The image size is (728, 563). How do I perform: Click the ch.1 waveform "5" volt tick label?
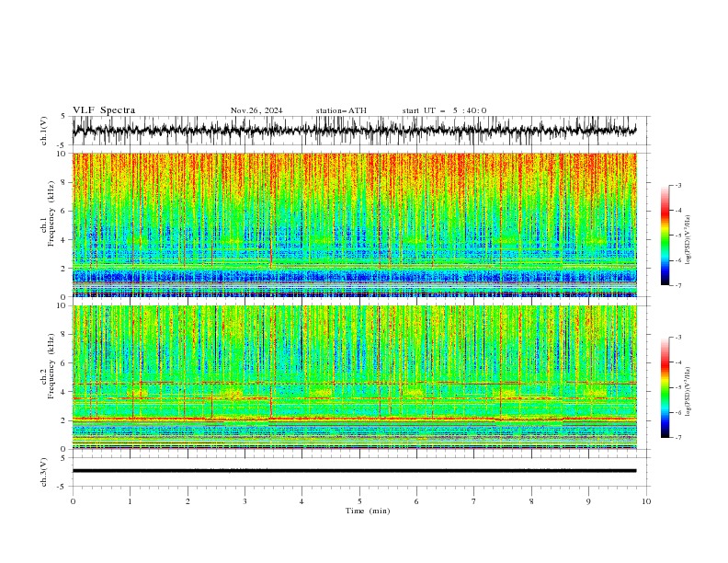pyautogui.click(x=63, y=116)
